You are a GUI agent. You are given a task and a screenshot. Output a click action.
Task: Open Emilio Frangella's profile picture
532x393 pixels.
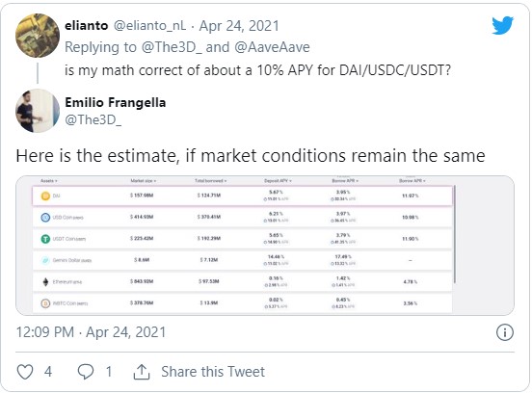(38, 111)
